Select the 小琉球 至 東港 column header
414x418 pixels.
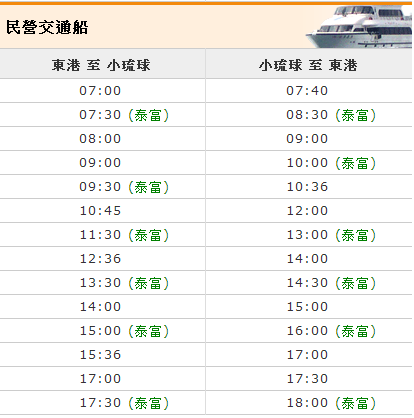[308, 65]
